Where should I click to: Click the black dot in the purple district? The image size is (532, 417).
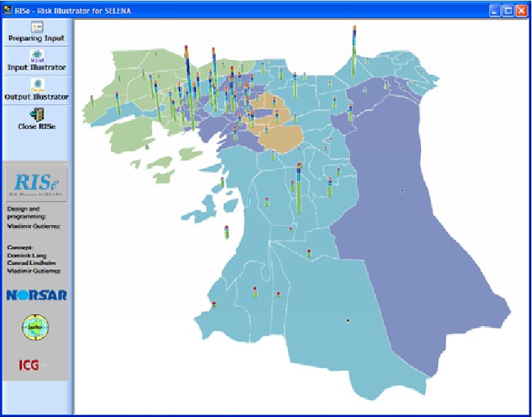pos(402,191)
